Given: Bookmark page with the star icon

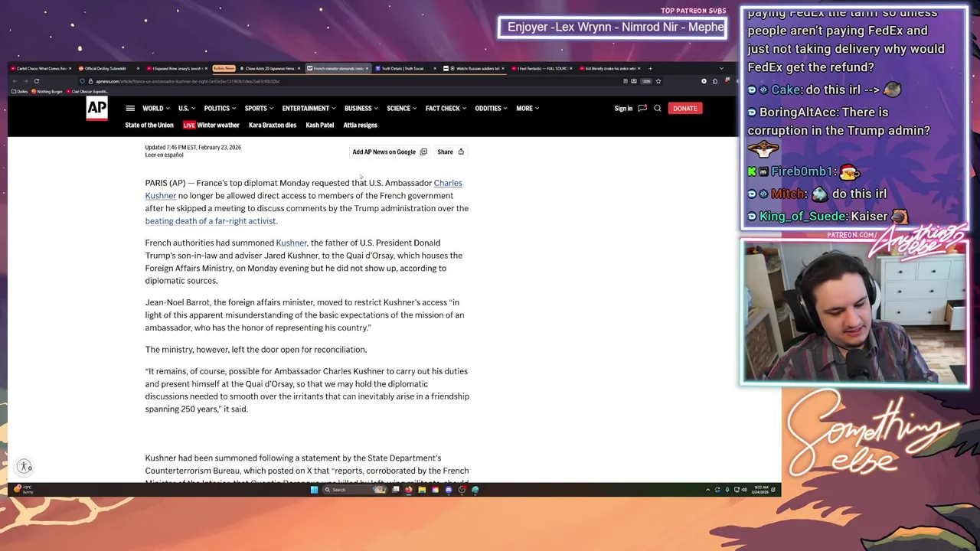Looking at the screenshot, I should [658, 81].
